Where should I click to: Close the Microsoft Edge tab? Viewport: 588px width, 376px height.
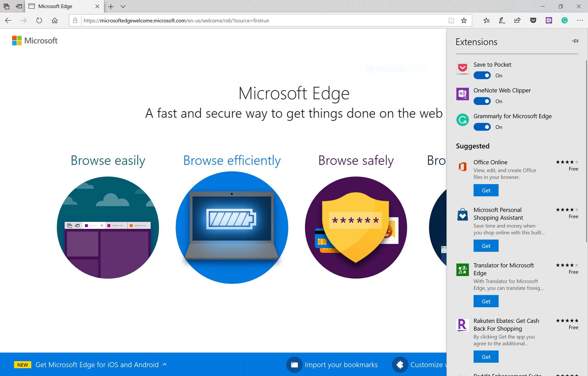click(97, 7)
